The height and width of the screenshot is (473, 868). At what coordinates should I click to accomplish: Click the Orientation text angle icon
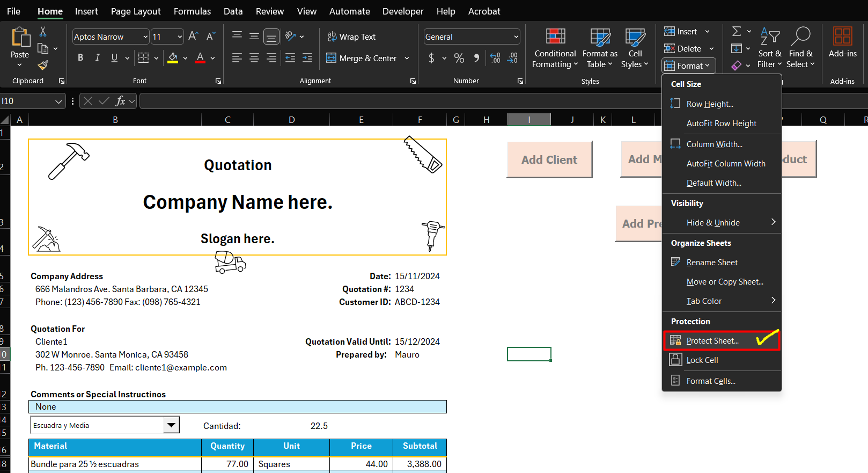(291, 36)
